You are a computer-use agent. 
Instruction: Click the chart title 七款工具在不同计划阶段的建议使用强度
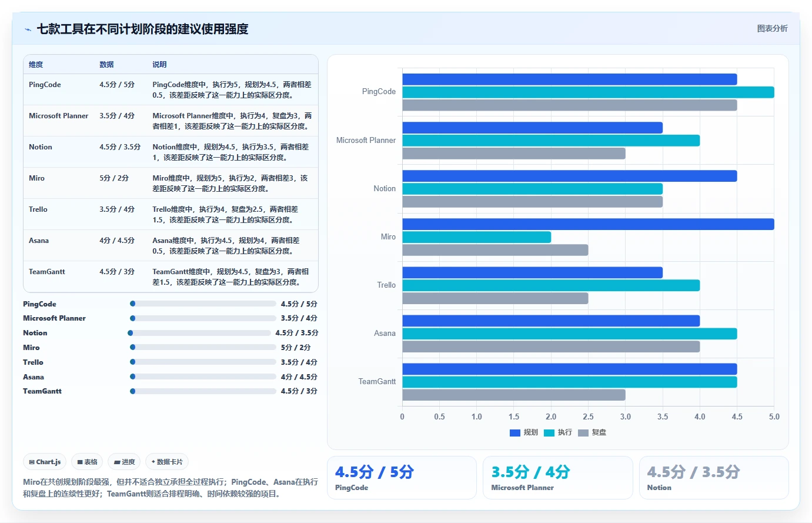[142, 29]
